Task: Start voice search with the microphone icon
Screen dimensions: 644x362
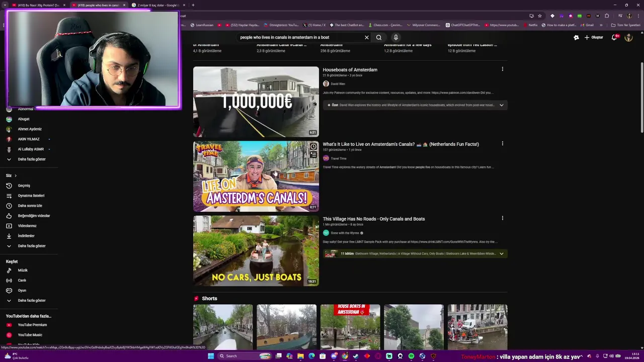Action: point(396,37)
